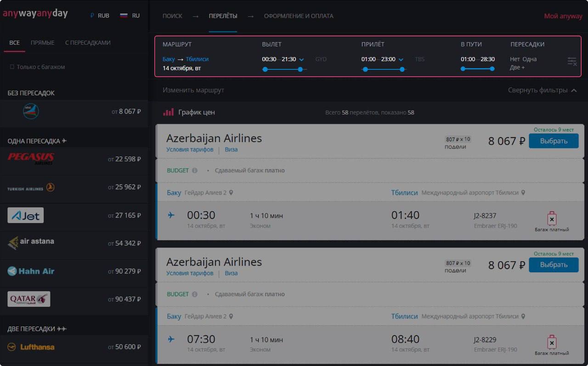Click the Azerbaijan Airlines logo in sidebar
Screen dimensions: 588x366
click(x=31, y=111)
